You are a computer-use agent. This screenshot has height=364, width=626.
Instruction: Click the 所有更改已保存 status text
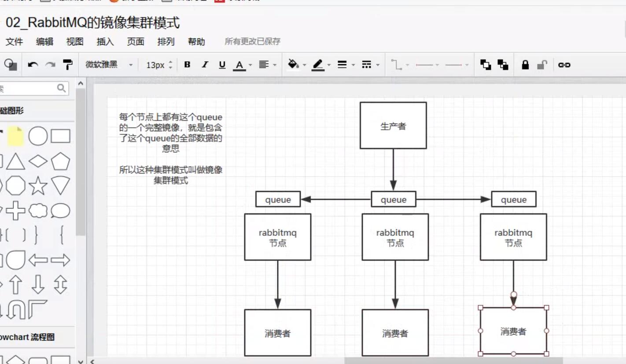pos(252,41)
